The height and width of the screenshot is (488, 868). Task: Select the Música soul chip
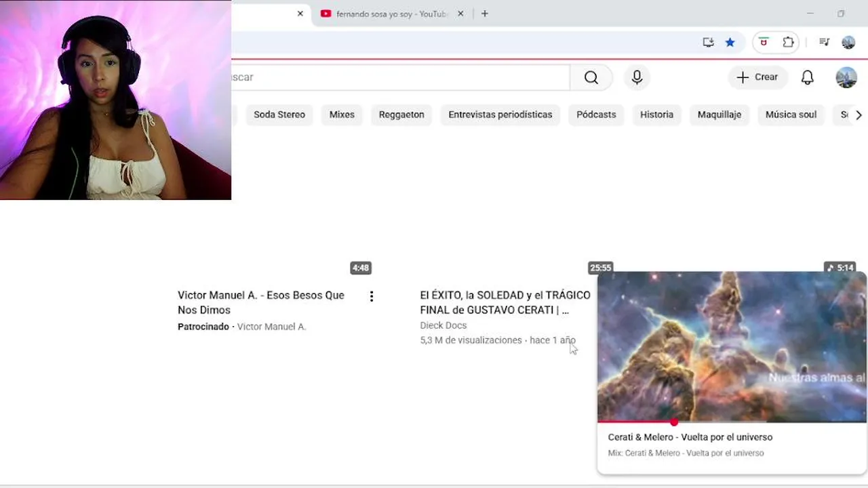click(791, 115)
